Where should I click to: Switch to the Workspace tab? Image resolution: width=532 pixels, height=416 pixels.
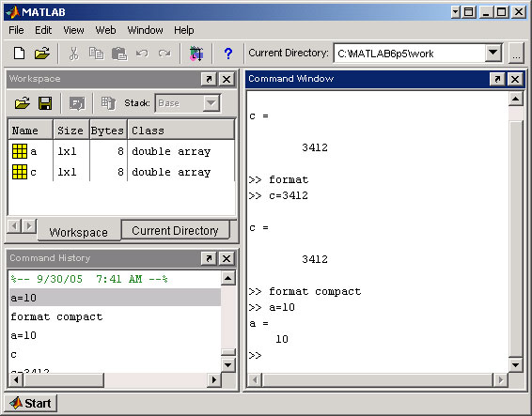78,232
